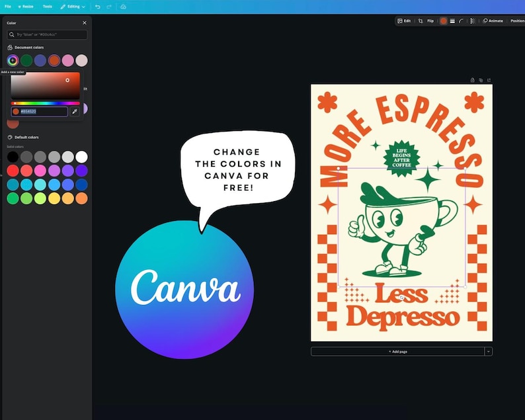The image size is (525, 420).
Task: Click the hex color code field
Action: [39, 112]
